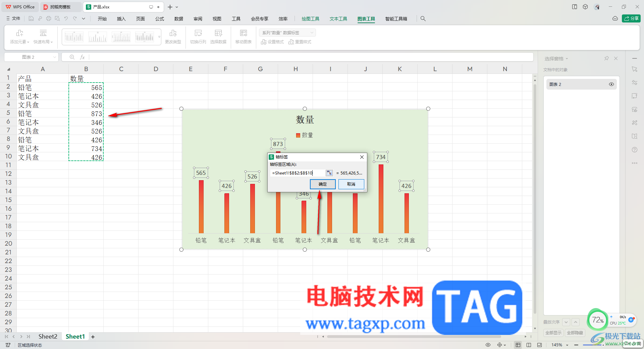Open the new tab dropdown arrow beside plus
644x349 pixels.
pos(177,7)
